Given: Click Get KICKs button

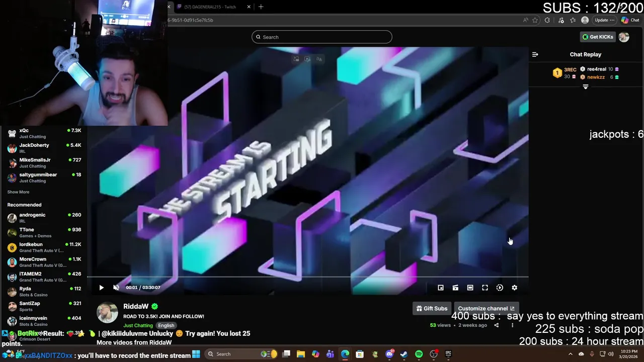Looking at the screenshot, I should pos(598,37).
